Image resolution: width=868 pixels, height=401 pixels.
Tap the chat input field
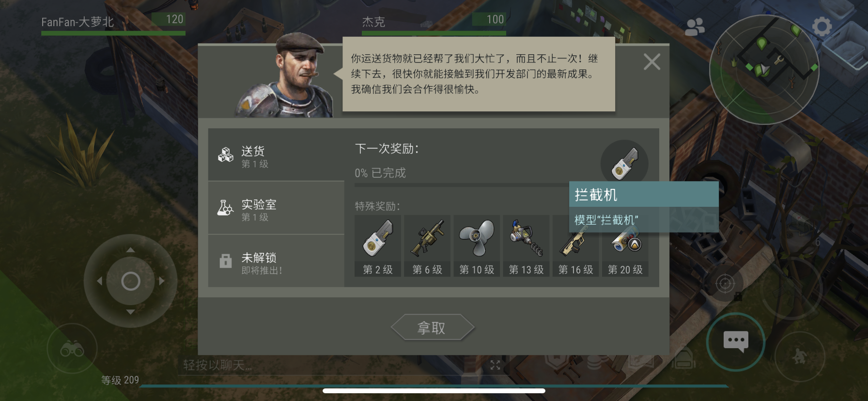[329, 365]
